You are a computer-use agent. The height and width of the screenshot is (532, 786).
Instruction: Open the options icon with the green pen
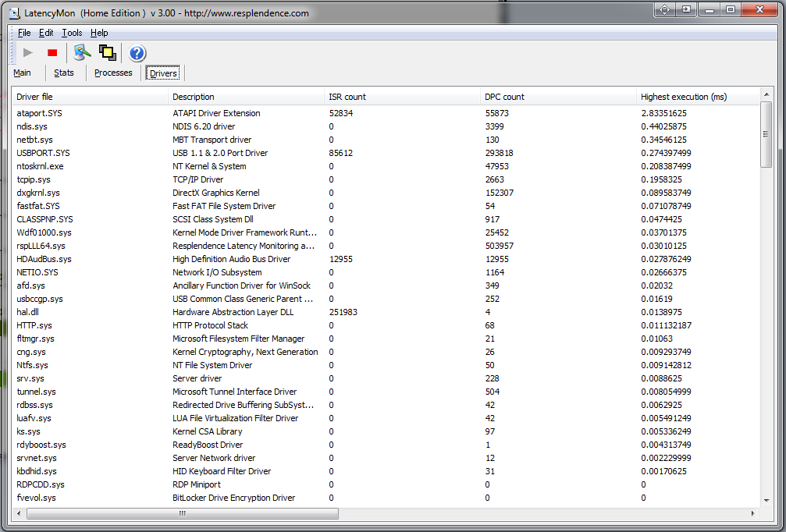82,52
